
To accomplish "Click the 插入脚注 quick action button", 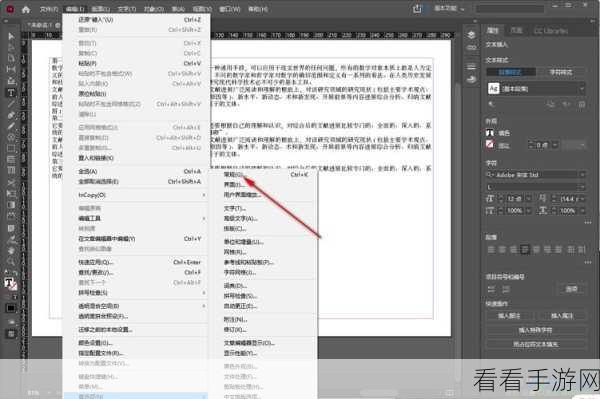I will [509, 316].
